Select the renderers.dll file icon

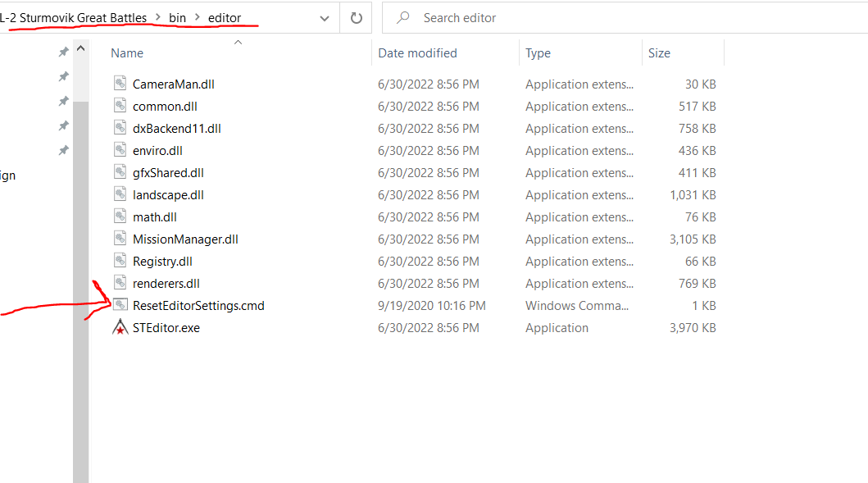[120, 282]
